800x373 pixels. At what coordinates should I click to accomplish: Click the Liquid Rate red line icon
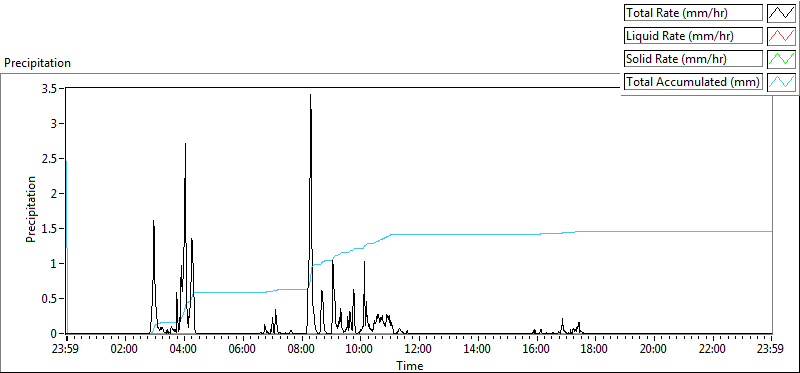[x=781, y=36]
